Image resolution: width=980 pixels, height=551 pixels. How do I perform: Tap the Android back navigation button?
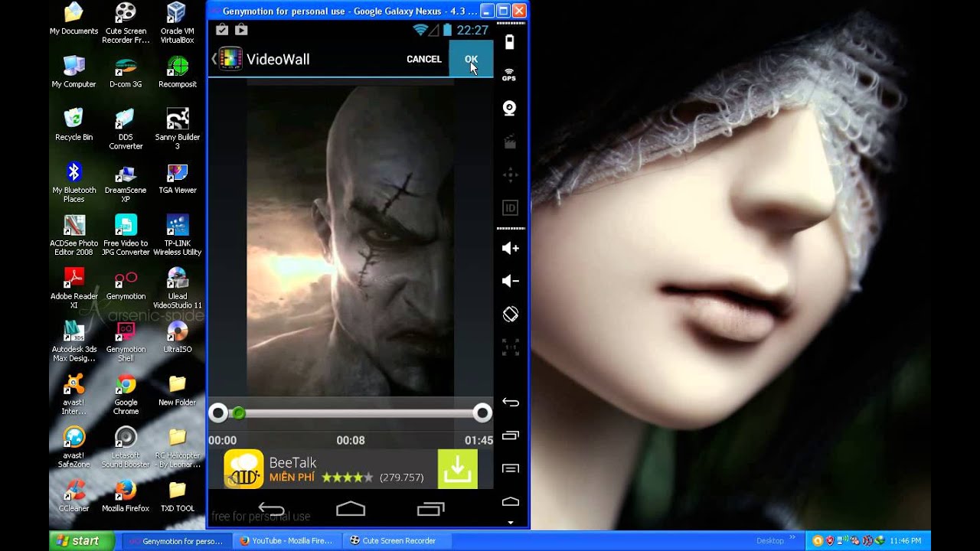272,509
